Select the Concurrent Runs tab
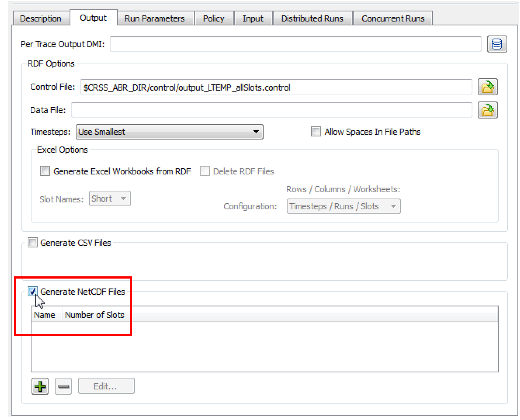 point(392,19)
